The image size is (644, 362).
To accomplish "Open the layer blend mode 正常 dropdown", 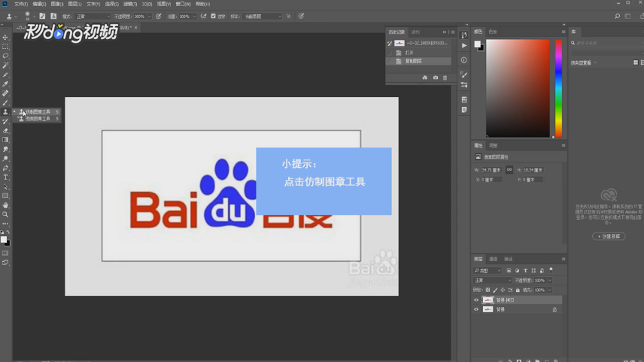I will (492, 281).
